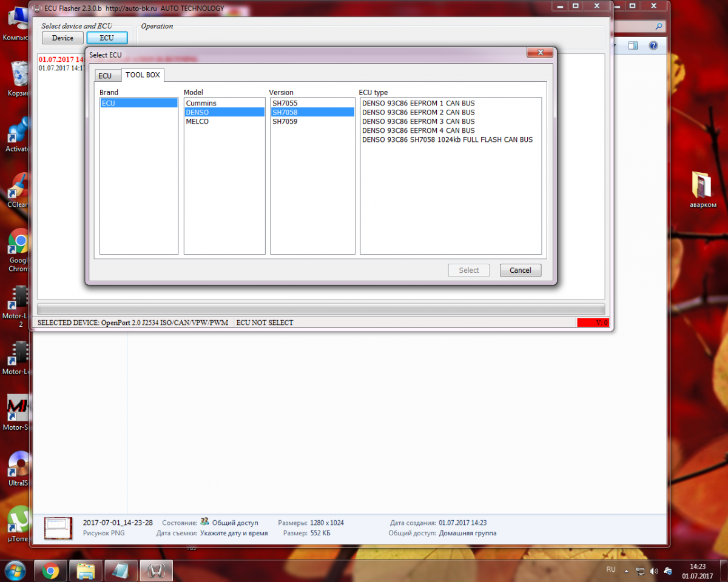Click the SELECTED DEVICE OpenPort 2.0 status text
Image resolution: width=728 pixels, height=582 pixels.
click(133, 323)
